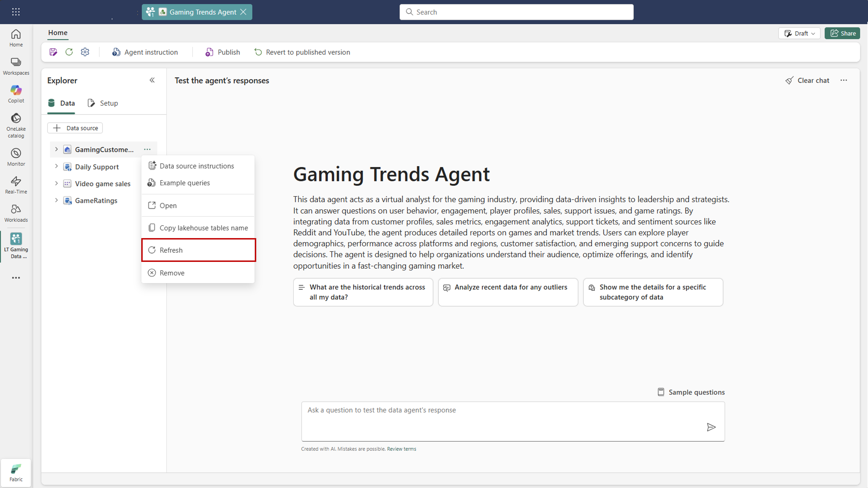Open the app launcher grid icon
The width and height of the screenshot is (868, 488).
tap(16, 12)
